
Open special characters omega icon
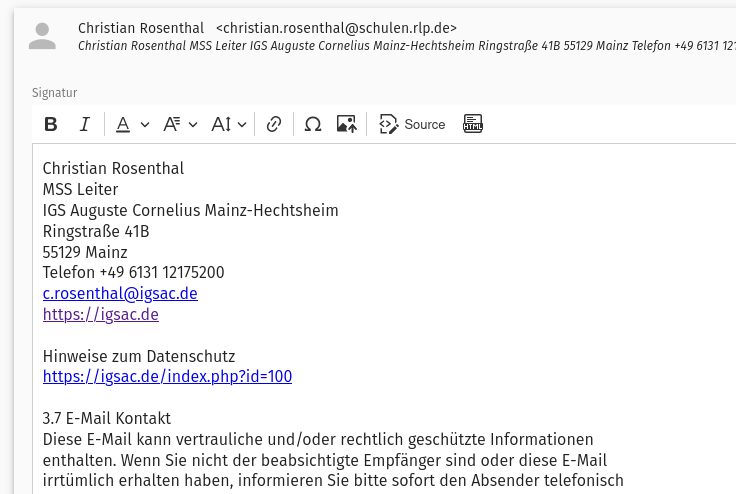coord(313,124)
